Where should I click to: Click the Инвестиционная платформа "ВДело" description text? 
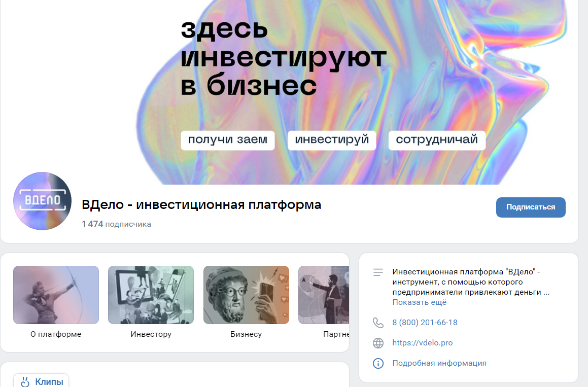(x=471, y=282)
